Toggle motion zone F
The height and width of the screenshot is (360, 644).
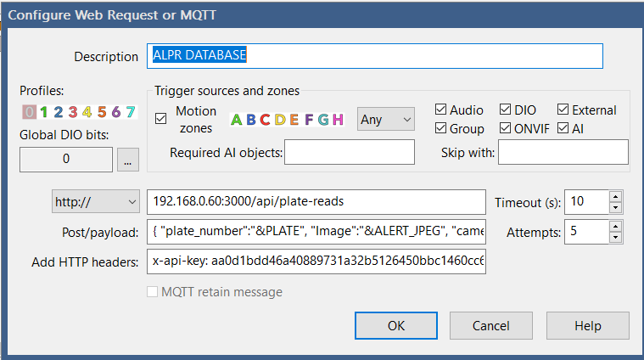309,120
